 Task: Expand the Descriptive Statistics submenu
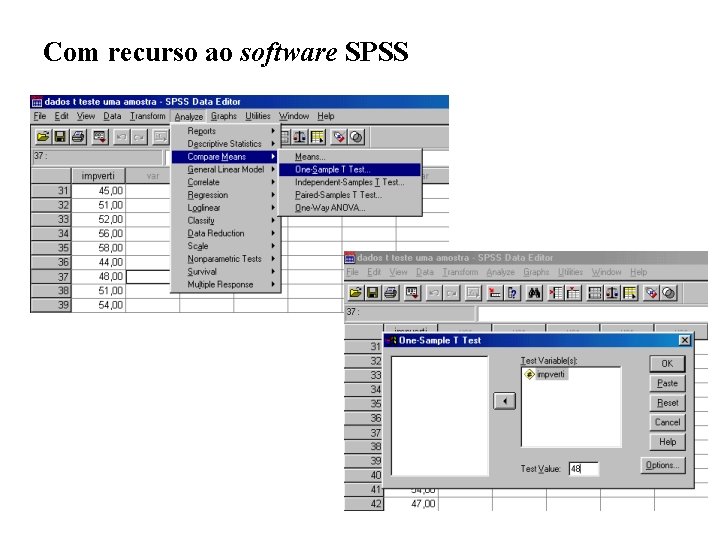click(225, 144)
